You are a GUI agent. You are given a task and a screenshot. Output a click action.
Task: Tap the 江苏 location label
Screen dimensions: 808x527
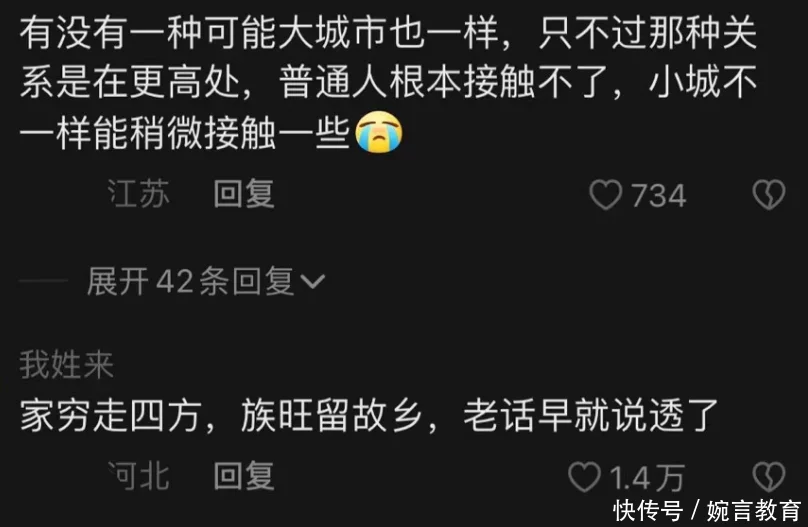point(138,194)
